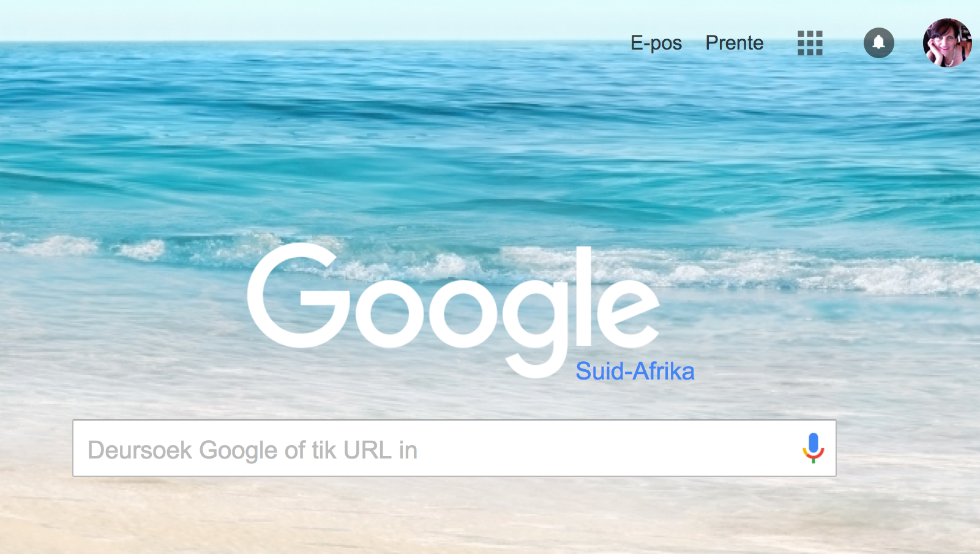Image resolution: width=980 pixels, height=554 pixels.
Task: Open the account profile picture menu
Action: [x=947, y=43]
